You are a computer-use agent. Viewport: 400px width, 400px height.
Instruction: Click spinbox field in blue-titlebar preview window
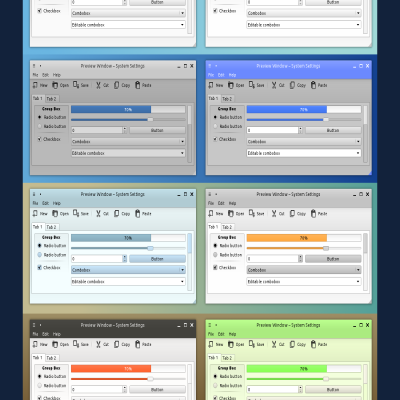(x=272, y=130)
